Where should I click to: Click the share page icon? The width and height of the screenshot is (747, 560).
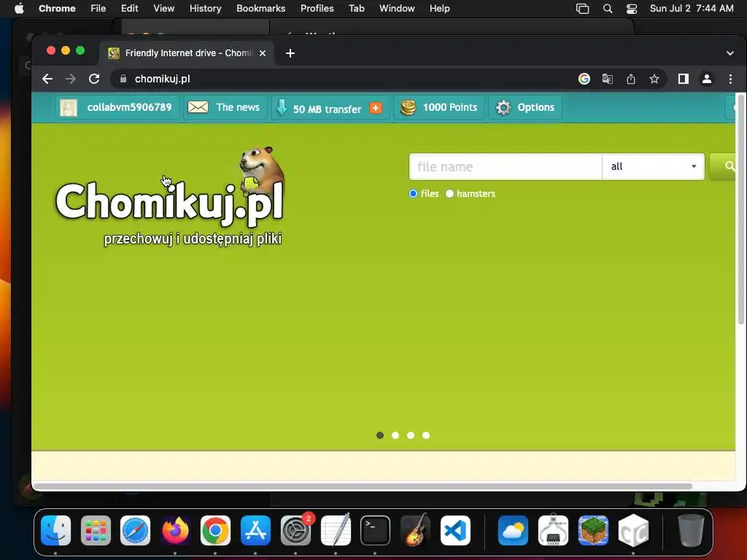click(x=631, y=79)
